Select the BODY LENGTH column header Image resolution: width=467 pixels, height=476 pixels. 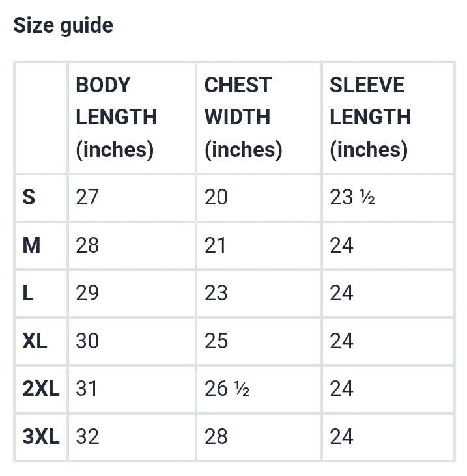pos(116,117)
